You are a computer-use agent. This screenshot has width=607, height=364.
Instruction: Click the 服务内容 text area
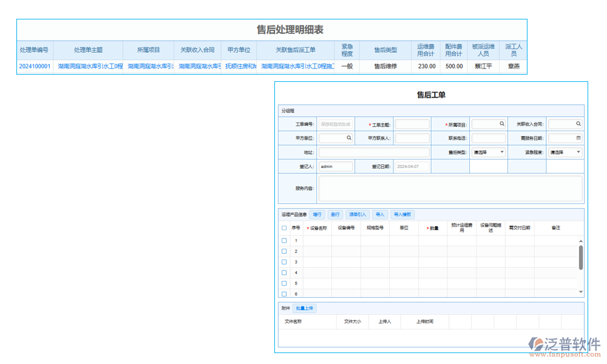click(450, 189)
